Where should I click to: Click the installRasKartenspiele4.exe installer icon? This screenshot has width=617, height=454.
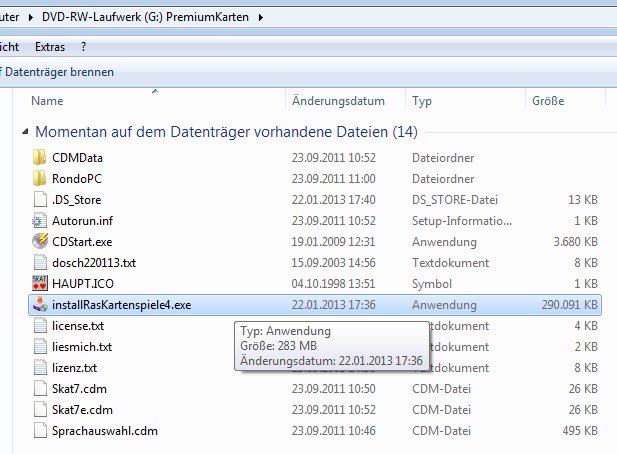40,305
